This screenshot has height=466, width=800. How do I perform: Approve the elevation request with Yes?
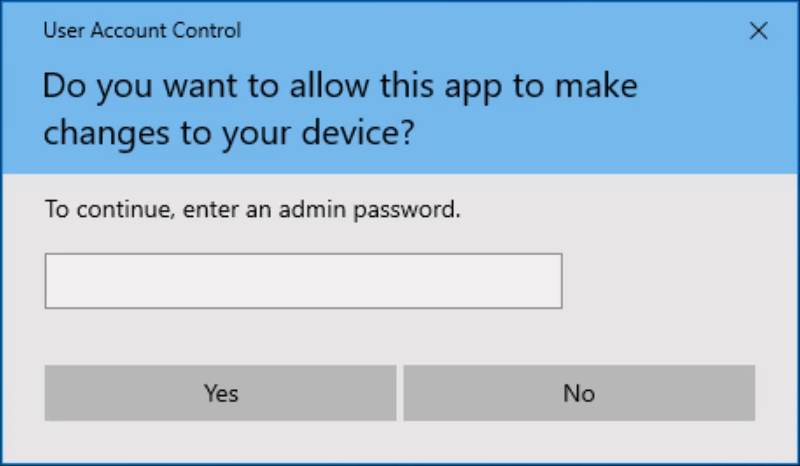click(x=221, y=393)
